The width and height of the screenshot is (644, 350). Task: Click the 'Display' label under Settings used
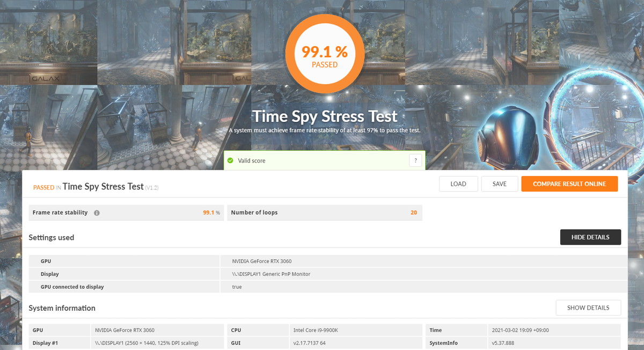[x=50, y=274]
